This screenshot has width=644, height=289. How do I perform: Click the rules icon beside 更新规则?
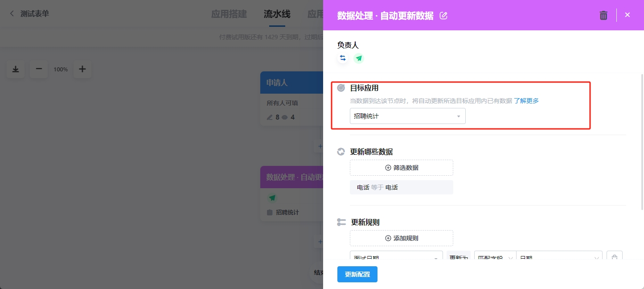tap(341, 222)
